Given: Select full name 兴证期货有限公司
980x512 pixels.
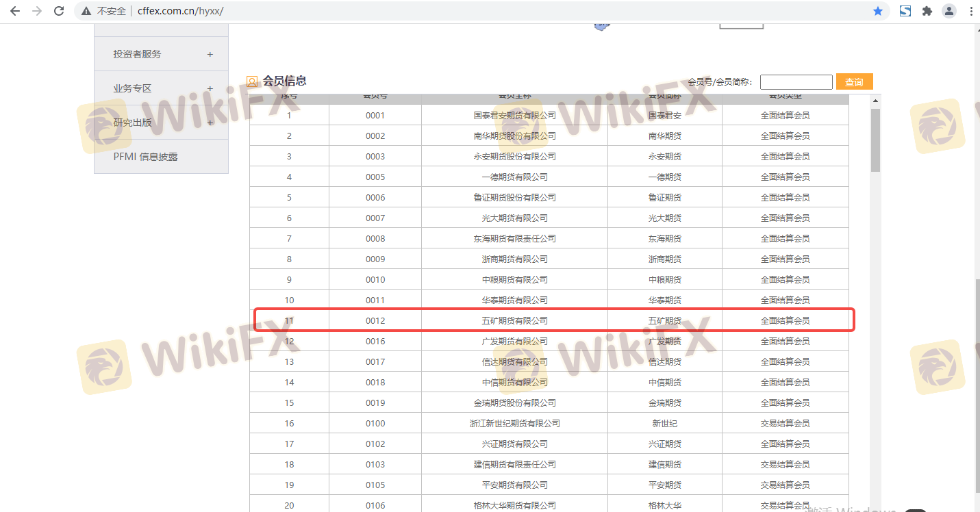Looking at the screenshot, I should point(514,444).
